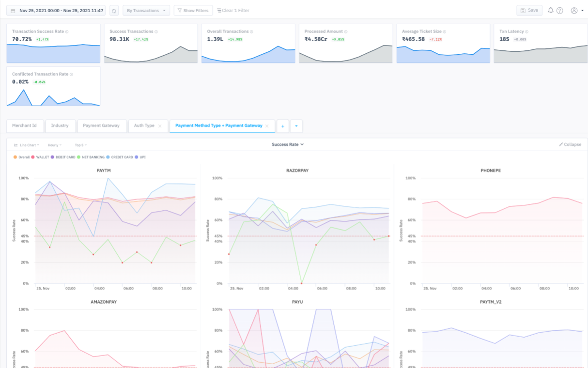Open the Success Rate metric dropdown

(x=288, y=144)
